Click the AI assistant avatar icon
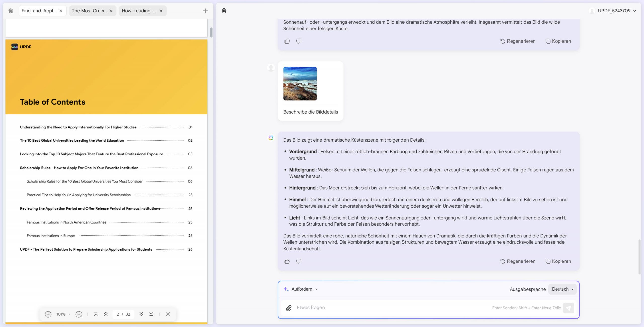The width and height of the screenshot is (644, 327). tap(271, 138)
